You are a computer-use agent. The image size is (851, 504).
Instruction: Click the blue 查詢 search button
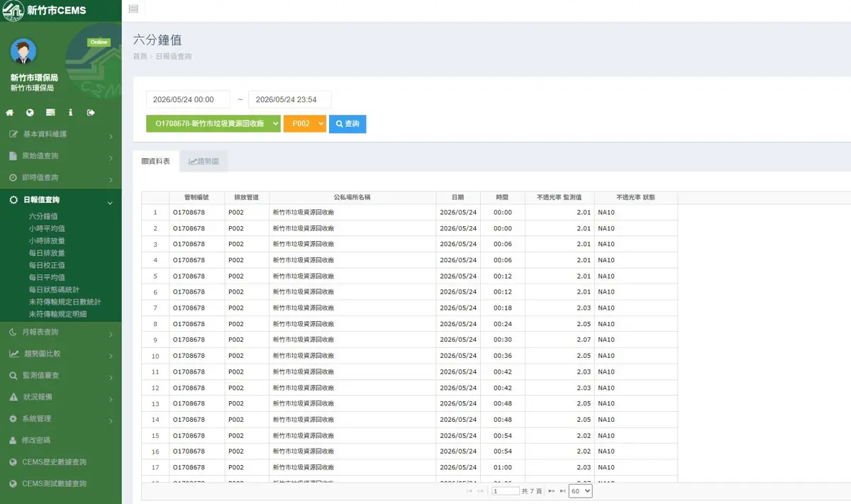coord(347,124)
